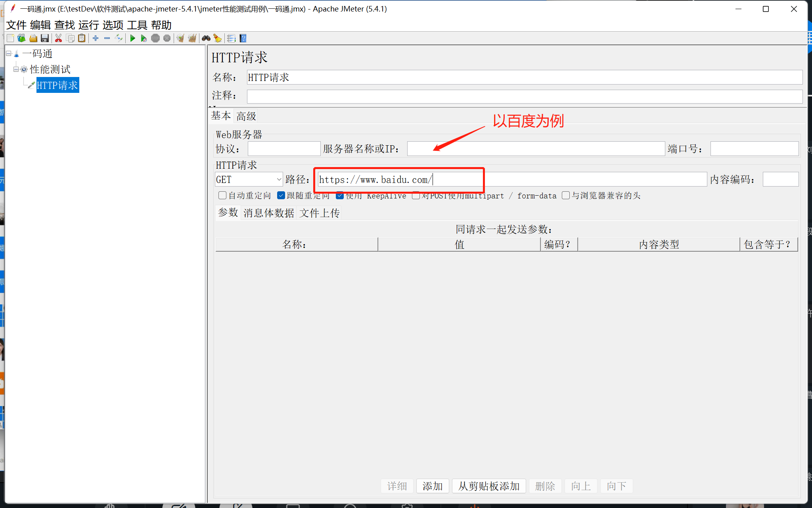This screenshot has height=508, width=812.
Task: Click the 添加 button
Action: pos(432,486)
